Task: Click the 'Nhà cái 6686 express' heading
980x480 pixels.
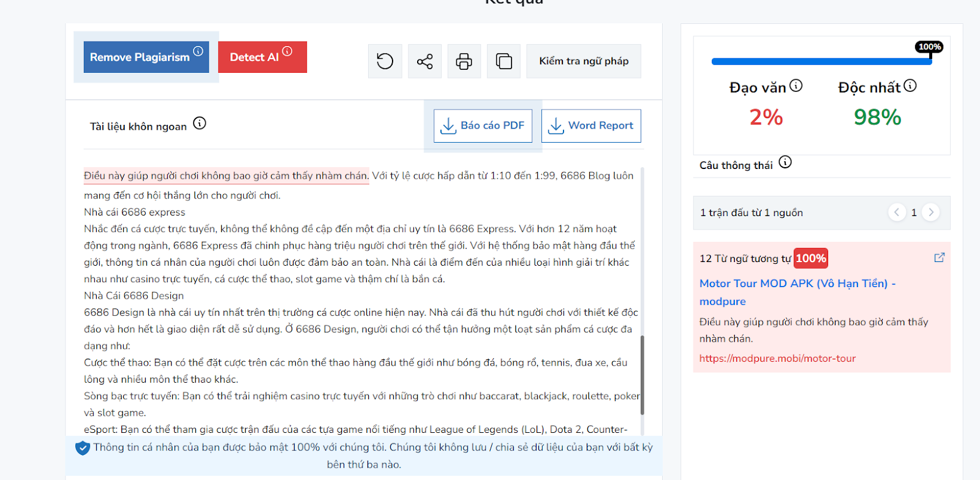Action: coord(135,212)
